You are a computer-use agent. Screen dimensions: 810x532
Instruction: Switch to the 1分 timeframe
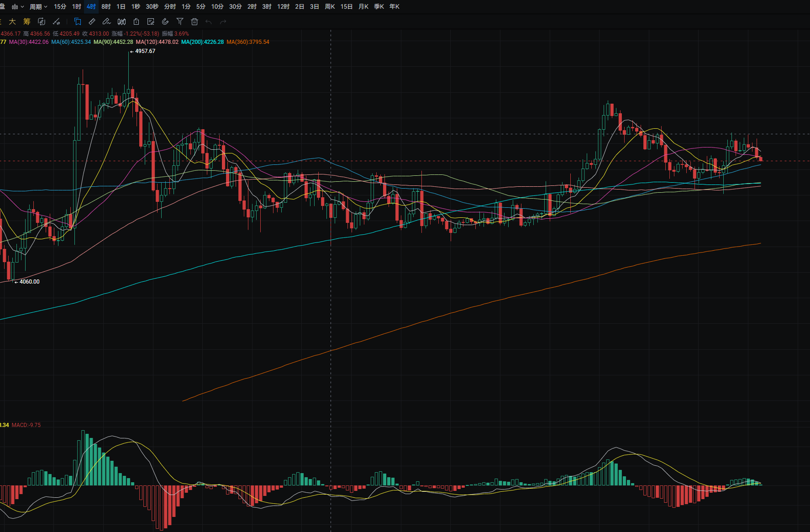point(186,7)
